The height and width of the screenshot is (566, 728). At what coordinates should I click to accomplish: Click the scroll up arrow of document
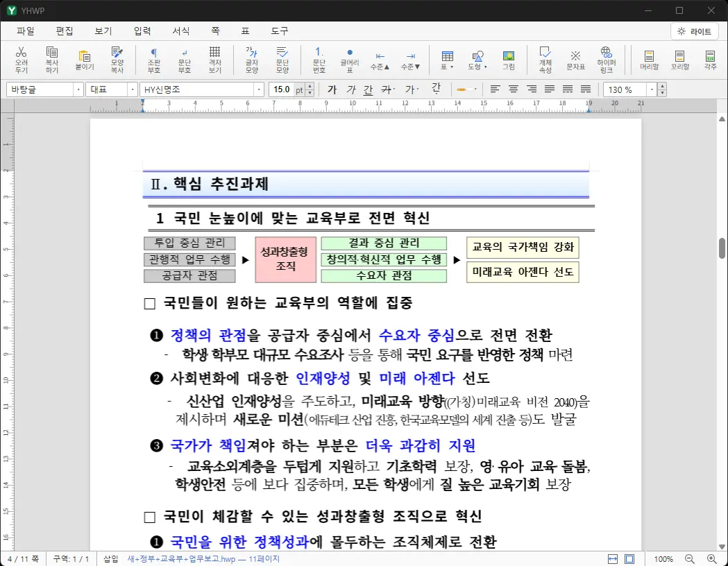click(722, 119)
